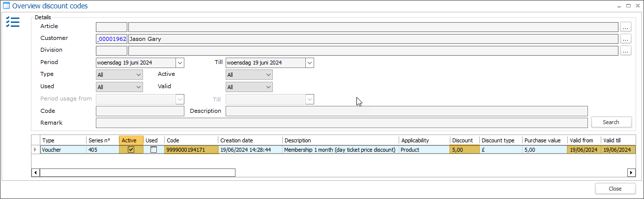Toggle the Used checkbox for voucher 405
The height and width of the screenshot is (199, 644).
(x=154, y=150)
